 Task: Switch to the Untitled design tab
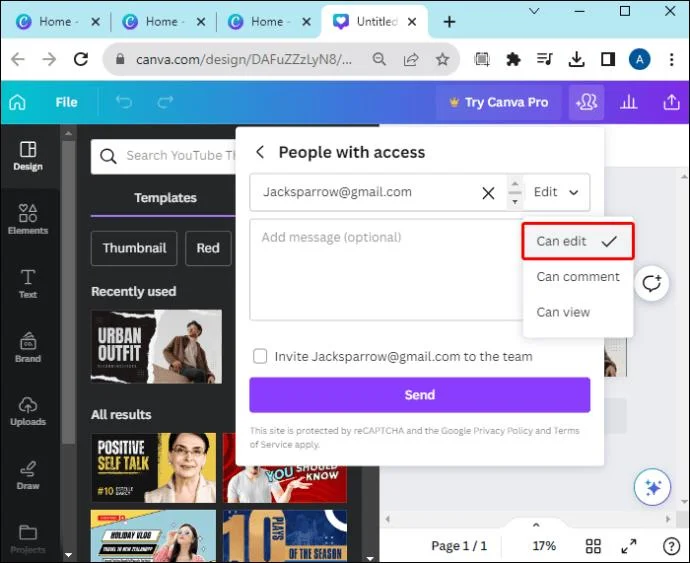pyautogui.click(x=374, y=22)
